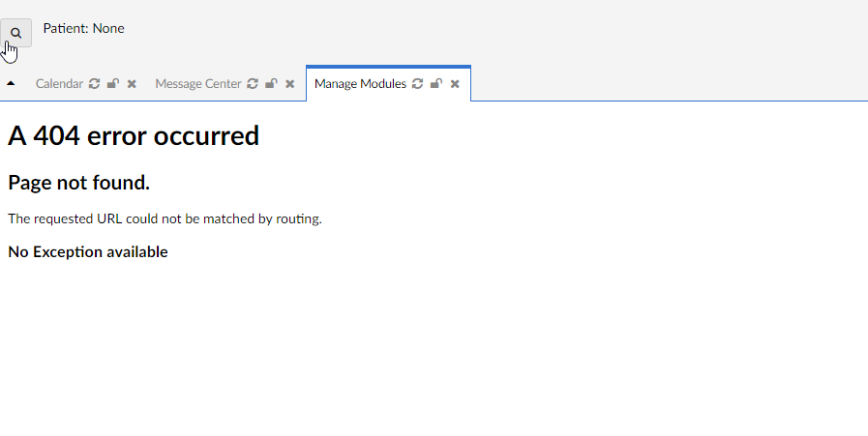Viewport: 868px width, 436px height.
Task: Refresh the Calendar tab
Action: [95, 83]
